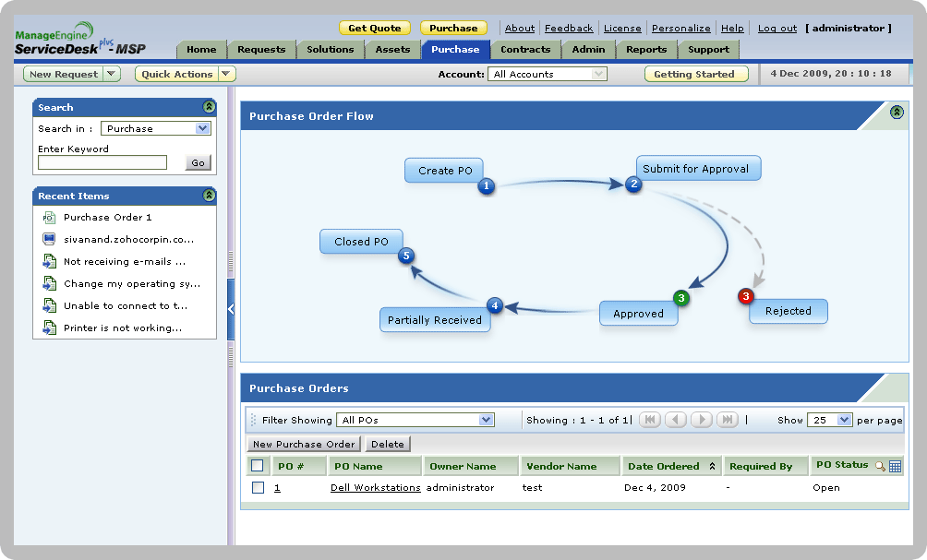Click the yellow Purchase button at top
Image resolution: width=927 pixels, height=560 pixels.
tap(453, 28)
